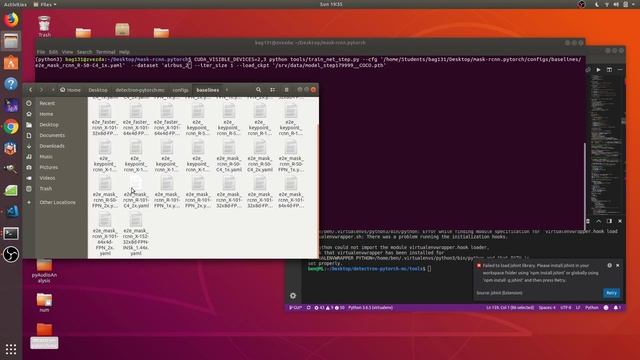This screenshot has height=360, width=640.
Task: Click feedback smiley in status bar
Action: pyautogui.click(x=606, y=308)
